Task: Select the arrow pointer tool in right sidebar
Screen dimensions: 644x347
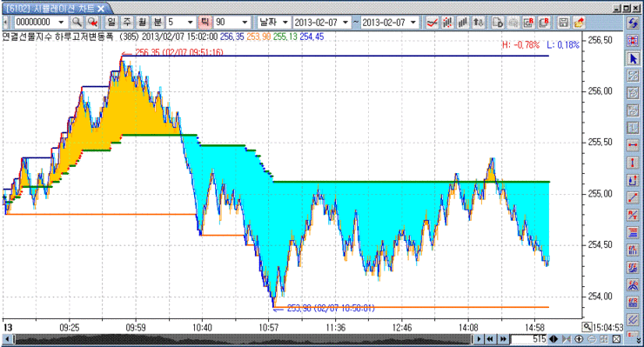Action: [x=633, y=59]
